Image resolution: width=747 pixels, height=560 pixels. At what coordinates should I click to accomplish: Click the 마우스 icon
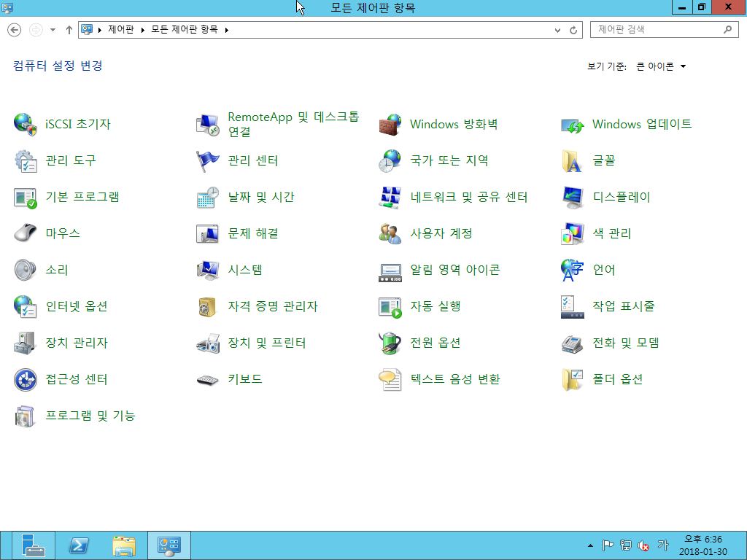(26, 234)
